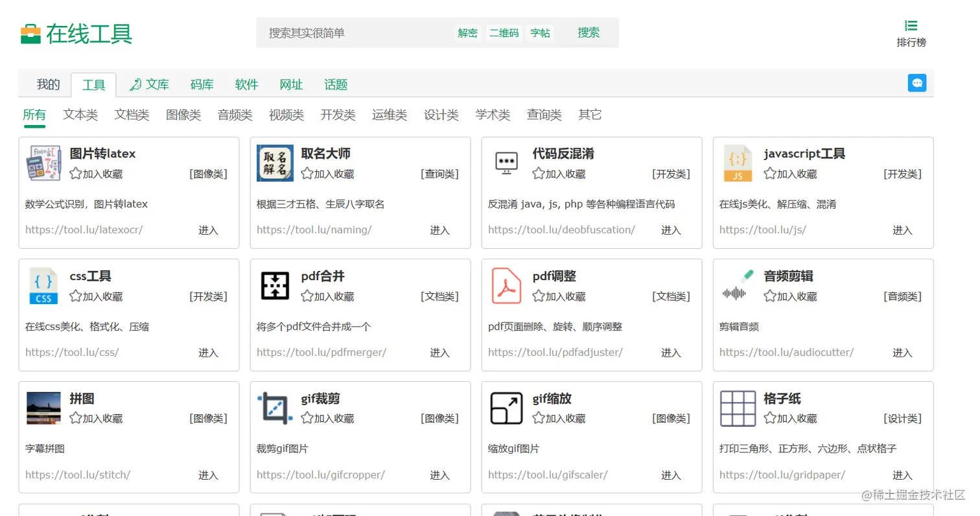Switch to the 软件 tab
The width and height of the screenshot is (980, 516).
tap(247, 84)
